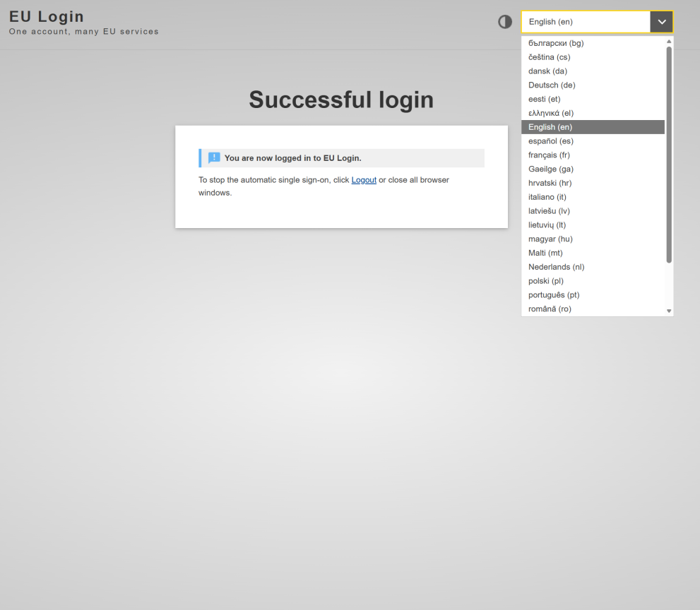The height and width of the screenshot is (610, 700).
Task: Select italiano (it) language option
Action: pos(548,197)
